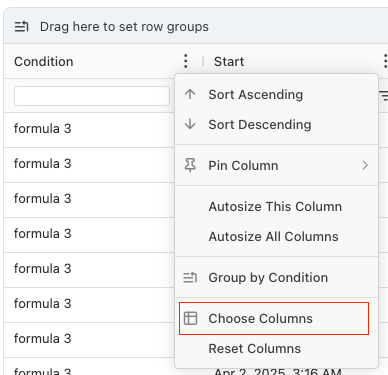Open the Start column filter icon
This screenshot has height=375, width=388.
coord(384,96)
